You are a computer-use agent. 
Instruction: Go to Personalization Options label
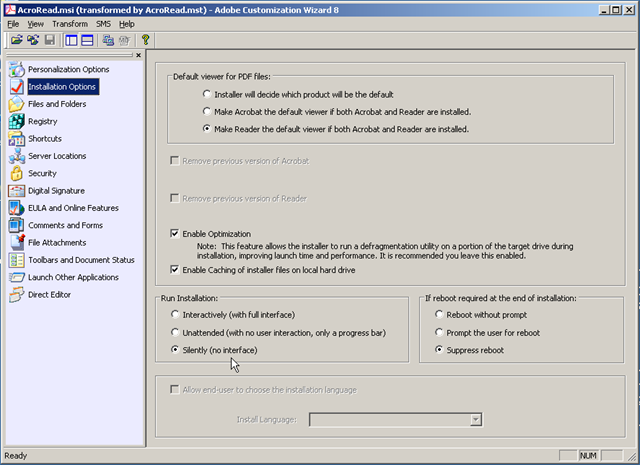69,69
